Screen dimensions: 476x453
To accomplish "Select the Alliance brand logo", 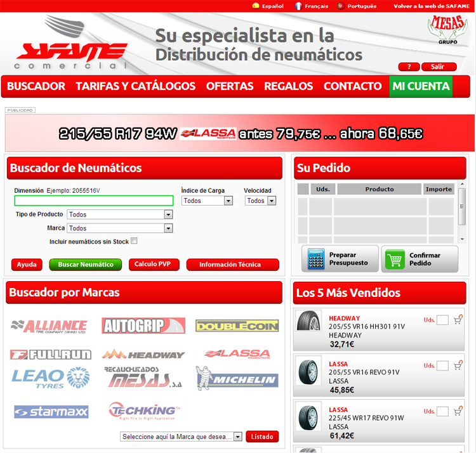I will pyautogui.click(x=49, y=326).
